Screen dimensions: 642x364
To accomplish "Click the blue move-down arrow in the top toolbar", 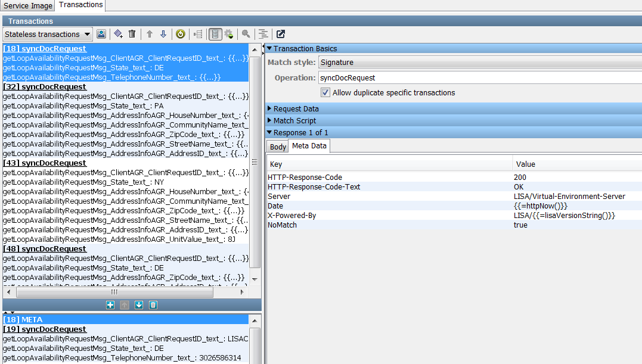I will (x=163, y=35).
